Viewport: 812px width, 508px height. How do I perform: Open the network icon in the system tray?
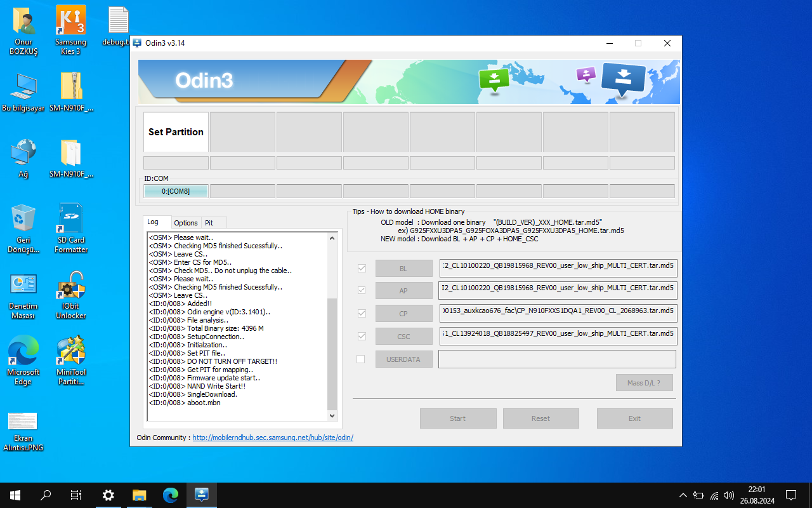click(x=714, y=495)
